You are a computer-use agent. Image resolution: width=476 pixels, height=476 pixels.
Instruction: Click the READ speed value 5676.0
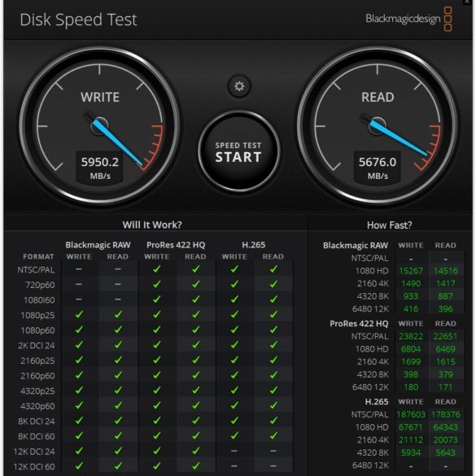pyautogui.click(x=378, y=162)
